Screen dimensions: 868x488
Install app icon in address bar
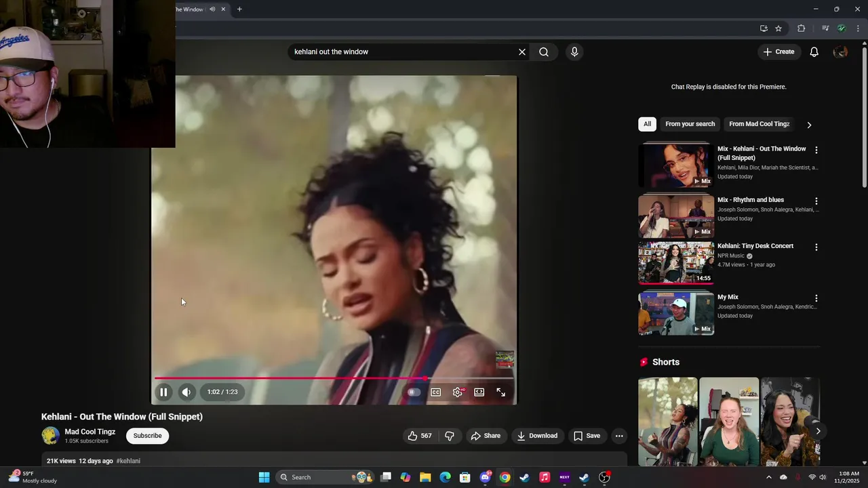click(764, 28)
